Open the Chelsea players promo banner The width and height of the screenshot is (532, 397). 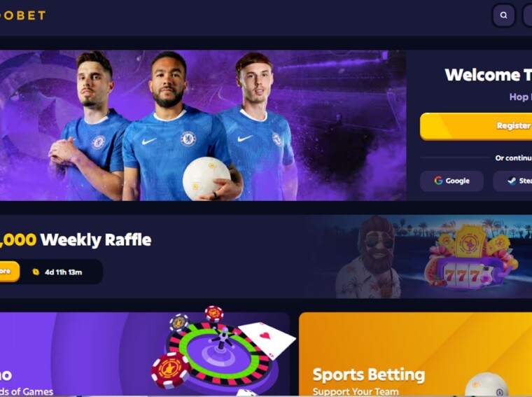pyautogui.click(x=203, y=125)
